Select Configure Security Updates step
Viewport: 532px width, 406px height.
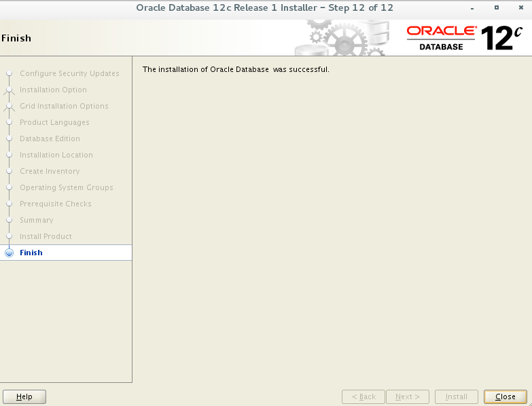coord(69,73)
